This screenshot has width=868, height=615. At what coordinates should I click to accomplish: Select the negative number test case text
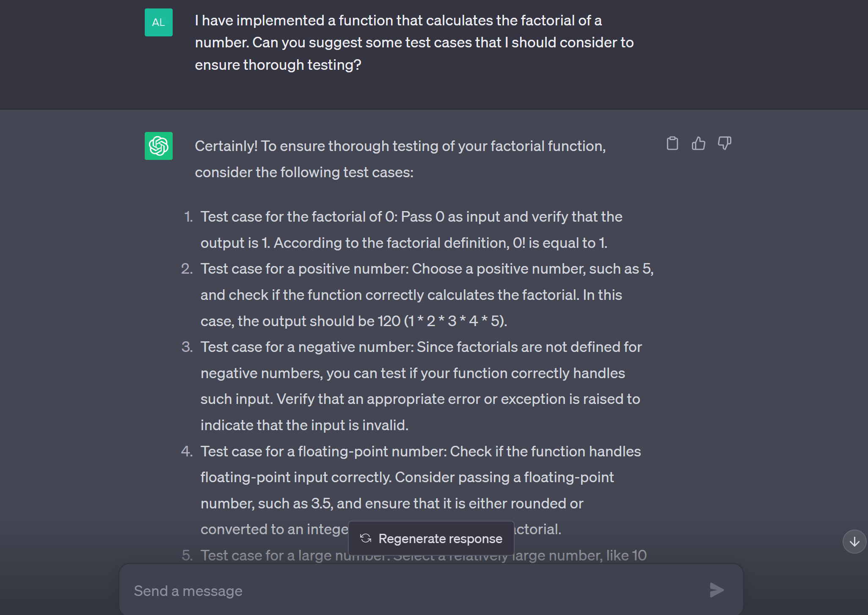click(421, 386)
